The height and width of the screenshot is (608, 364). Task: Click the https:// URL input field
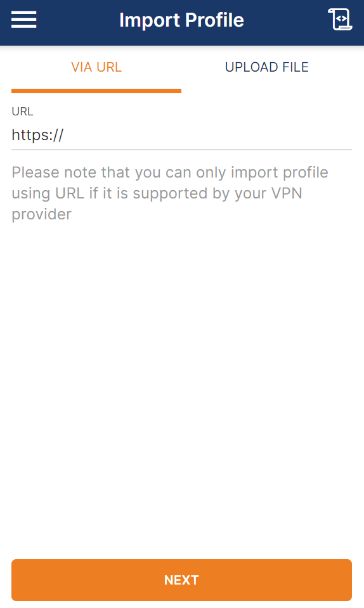tap(181, 135)
